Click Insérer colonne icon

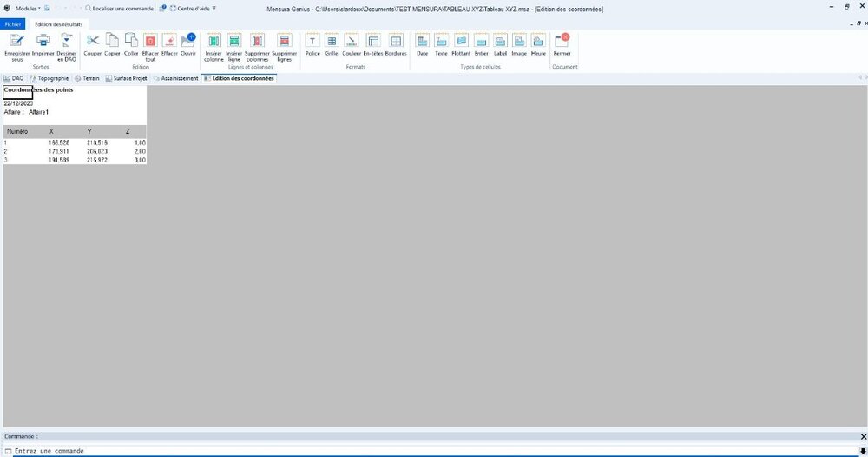pyautogui.click(x=214, y=41)
